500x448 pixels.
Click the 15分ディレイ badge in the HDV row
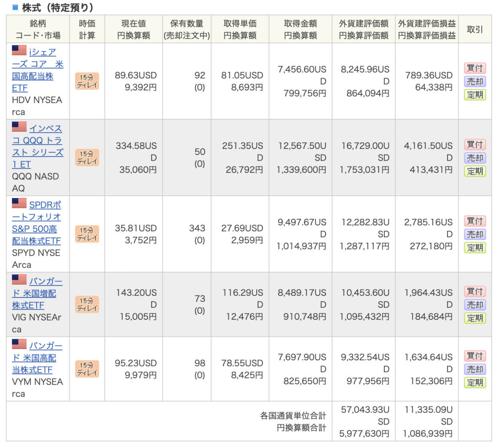point(87,81)
